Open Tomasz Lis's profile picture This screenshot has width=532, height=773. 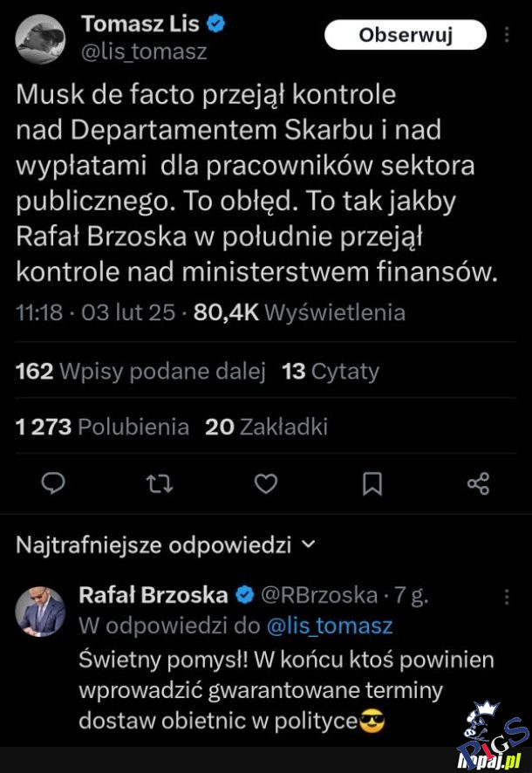41,39
